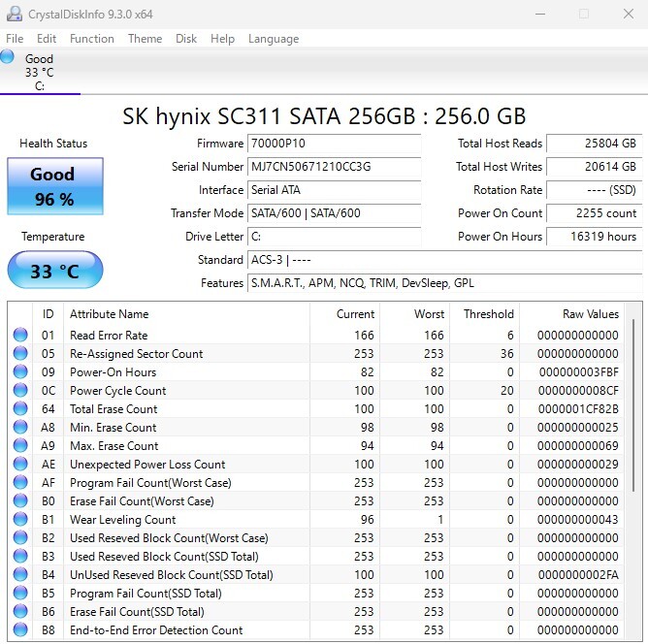Click the Good 96 % health status button
Image resolution: width=648 pixels, height=644 pixels.
(x=55, y=186)
